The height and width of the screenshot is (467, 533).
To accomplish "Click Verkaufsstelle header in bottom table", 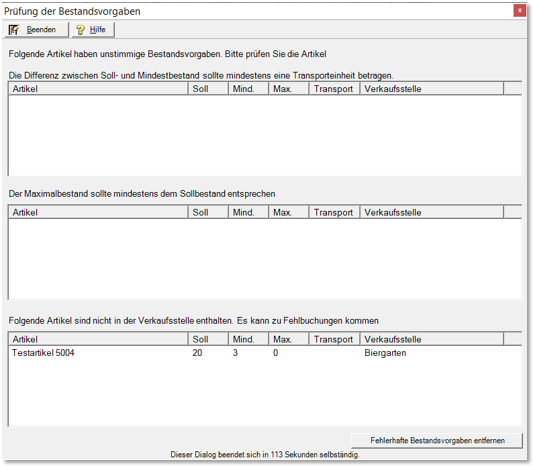I will tap(432, 339).
